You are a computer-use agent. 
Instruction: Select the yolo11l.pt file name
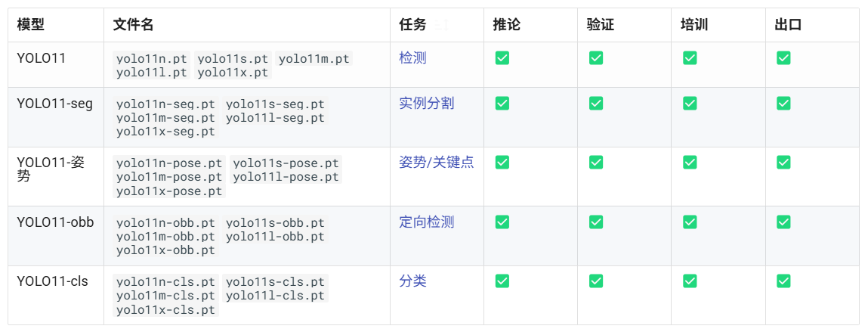pos(152,72)
